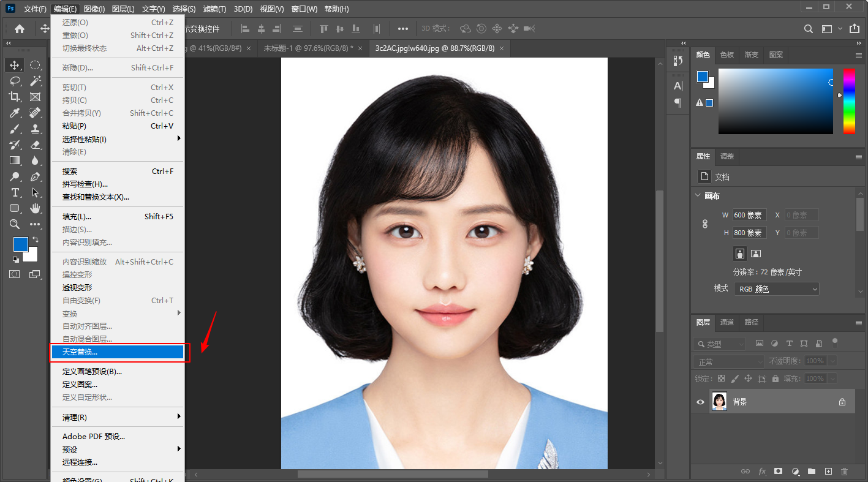
Task: Toggle the width-height link in Properties
Action: [705, 224]
